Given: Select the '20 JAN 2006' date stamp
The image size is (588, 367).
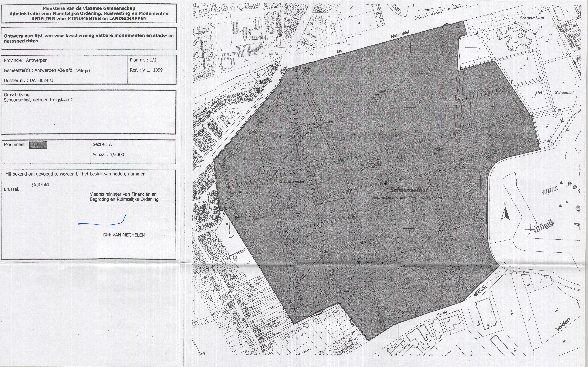Looking at the screenshot, I should coord(40,185).
